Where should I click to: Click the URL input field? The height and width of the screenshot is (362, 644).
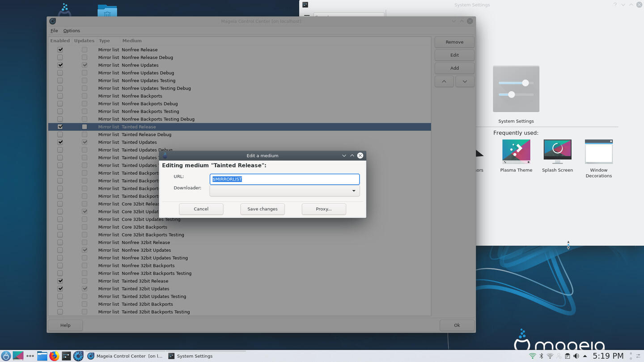click(x=284, y=179)
